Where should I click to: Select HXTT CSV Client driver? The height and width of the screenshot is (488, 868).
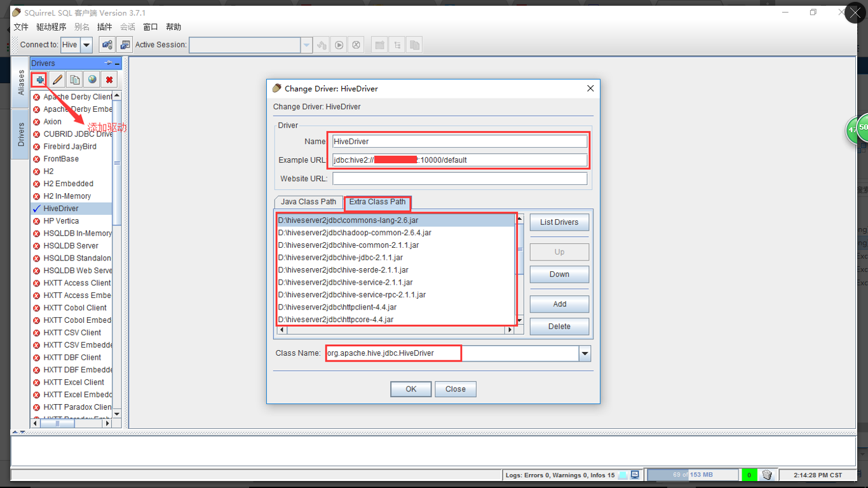point(72,332)
